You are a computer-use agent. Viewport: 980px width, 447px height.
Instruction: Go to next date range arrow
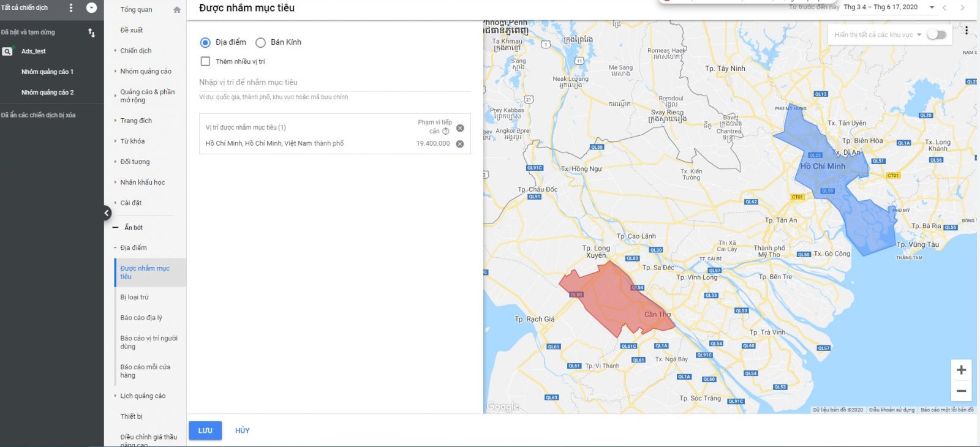962,8
